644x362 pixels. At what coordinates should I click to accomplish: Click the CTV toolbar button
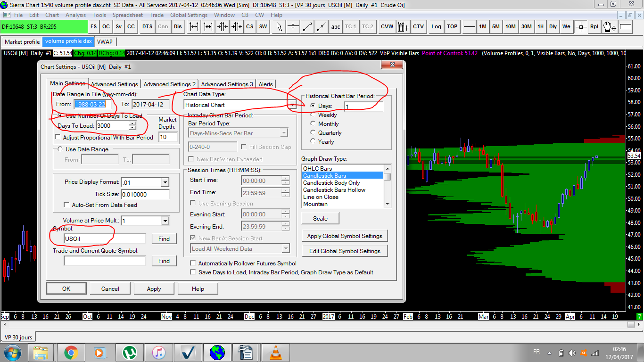pyautogui.click(x=418, y=26)
